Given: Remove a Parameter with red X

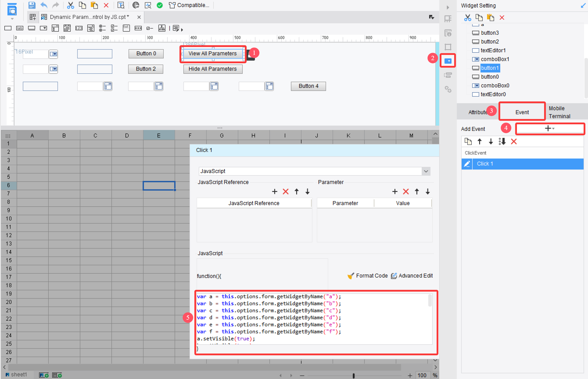Looking at the screenshot, I should pos(406,191).
